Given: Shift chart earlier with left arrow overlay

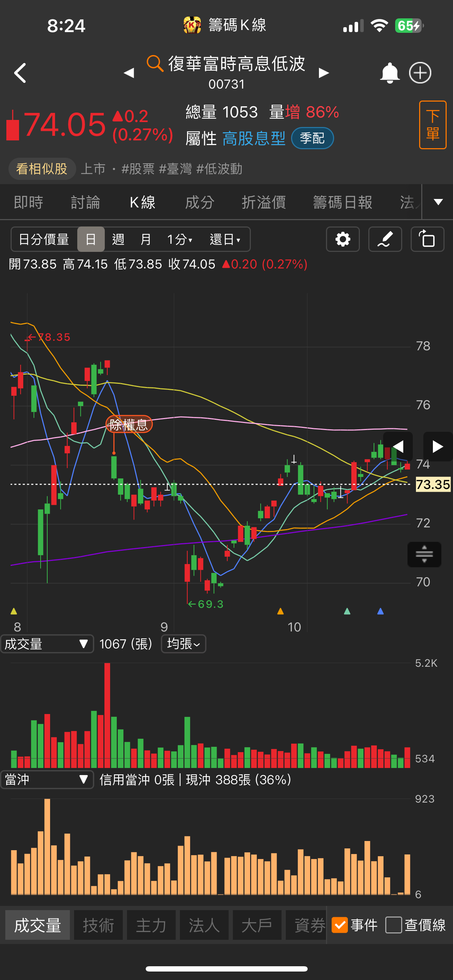Looking at the screenshot, I should (x=398, y=446).
